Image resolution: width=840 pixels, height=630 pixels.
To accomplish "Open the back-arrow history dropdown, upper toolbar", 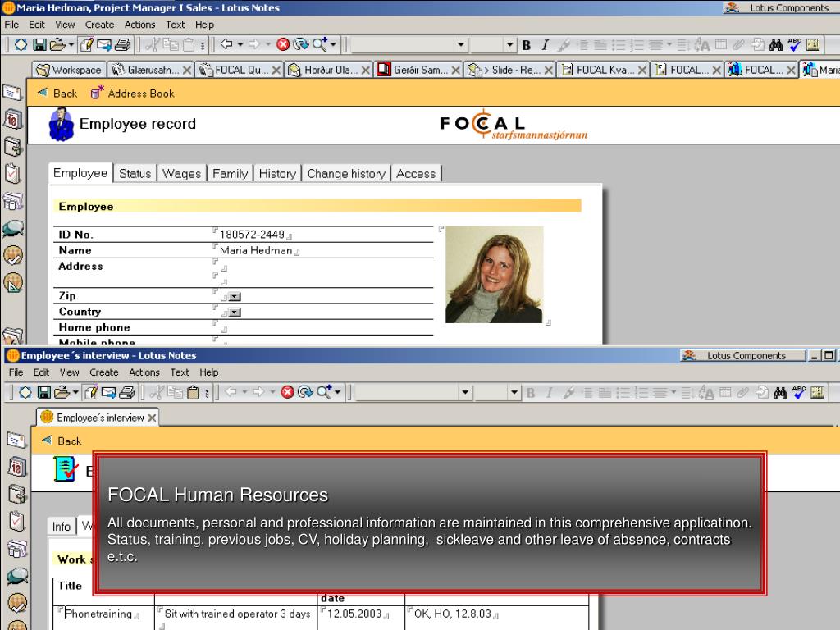I will point(240,44).
